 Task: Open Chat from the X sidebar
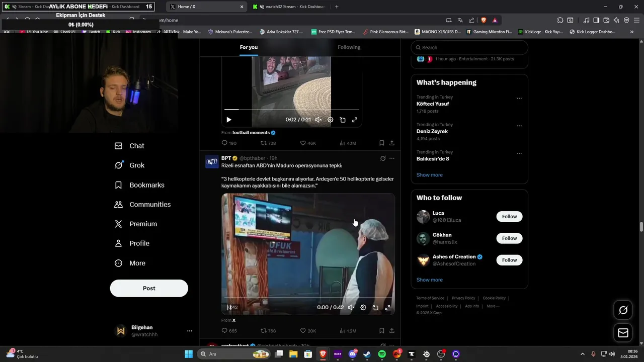129,146
